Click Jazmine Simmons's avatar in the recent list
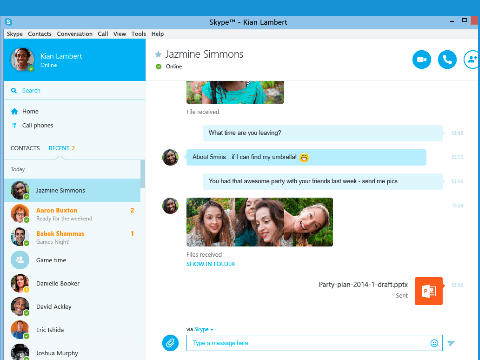480x360 pixels. coord(20,190)
